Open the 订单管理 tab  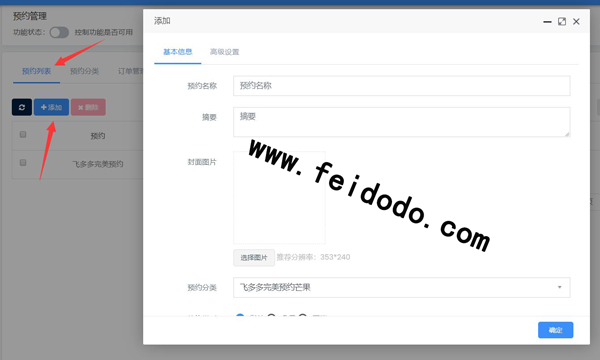pyautogui.click(x=130, y=71)
